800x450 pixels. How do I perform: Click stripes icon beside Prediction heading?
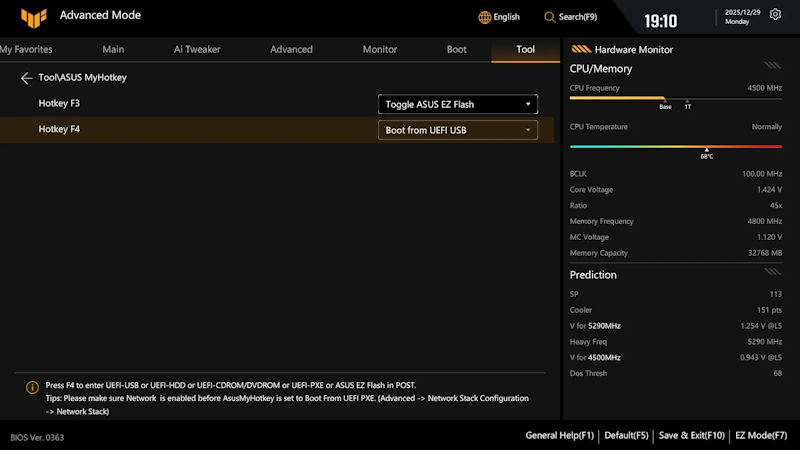click(x=772, y=271)
